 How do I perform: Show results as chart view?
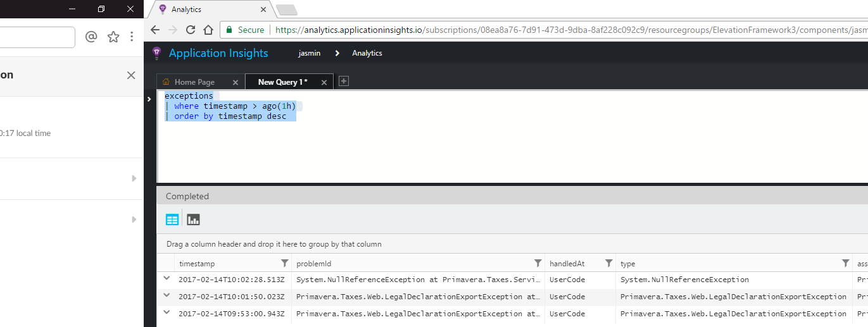coord(193,219)
